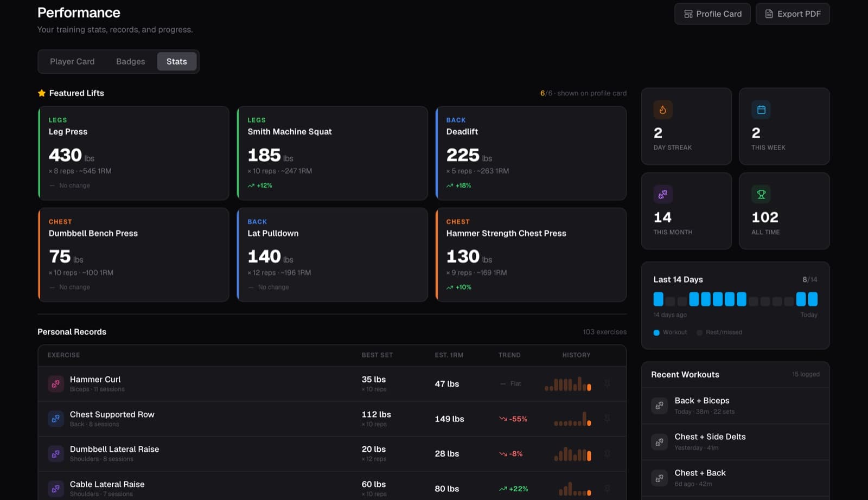This screenshot has width=868, height=500.
Task: Open the Lat Pulldown featured card
Action: [333, 255]
